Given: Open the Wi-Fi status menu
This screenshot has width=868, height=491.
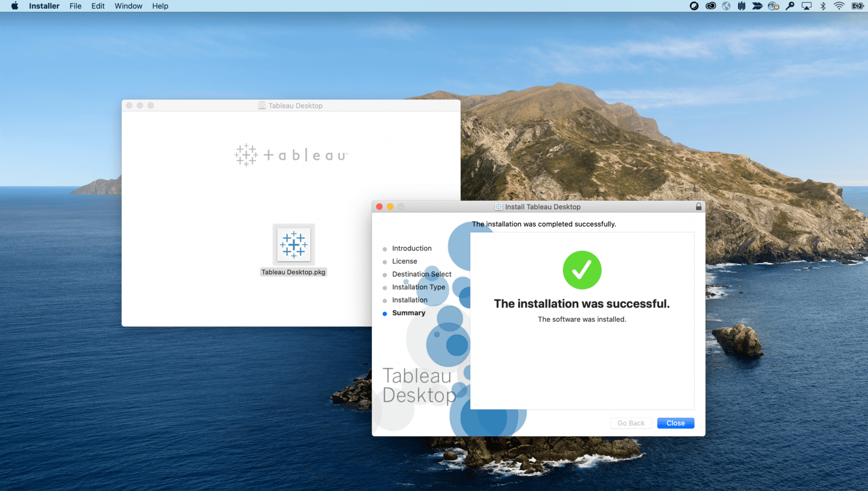Looking at the screenshot, I should tap(839, 6).
